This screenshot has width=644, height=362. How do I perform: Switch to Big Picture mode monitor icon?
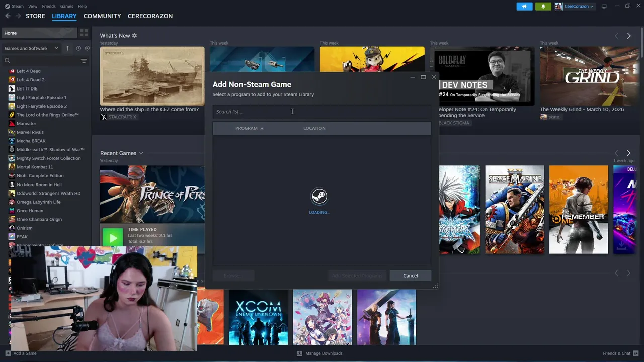click(x=604, y=6)
